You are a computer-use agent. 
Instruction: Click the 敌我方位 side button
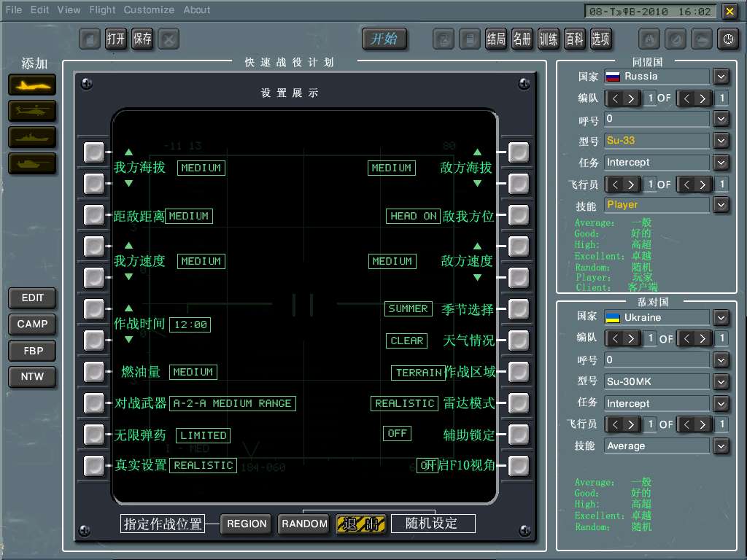[x=519, y=215]
